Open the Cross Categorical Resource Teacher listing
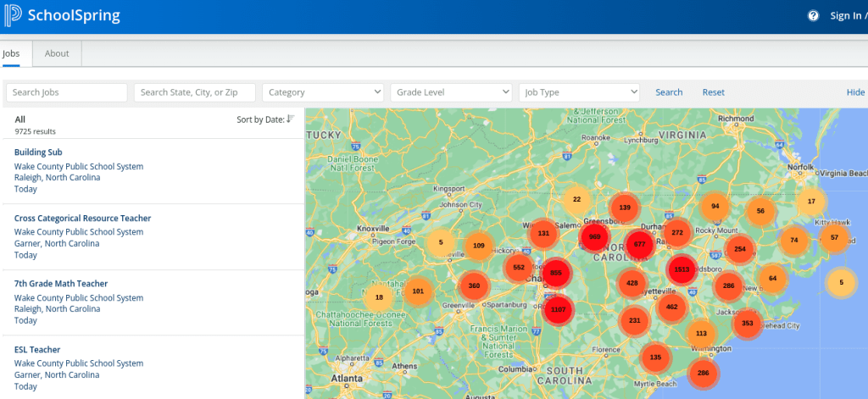 (82, 219)
